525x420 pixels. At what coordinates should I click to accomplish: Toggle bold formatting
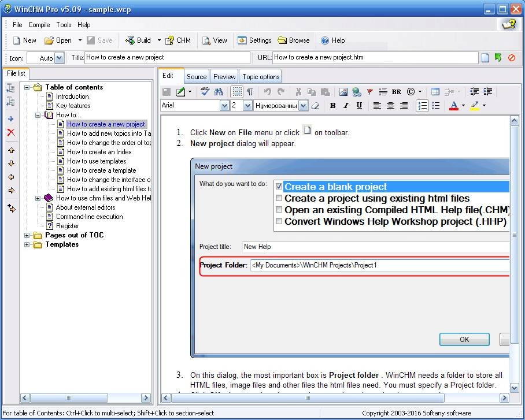tap(332, 106)
